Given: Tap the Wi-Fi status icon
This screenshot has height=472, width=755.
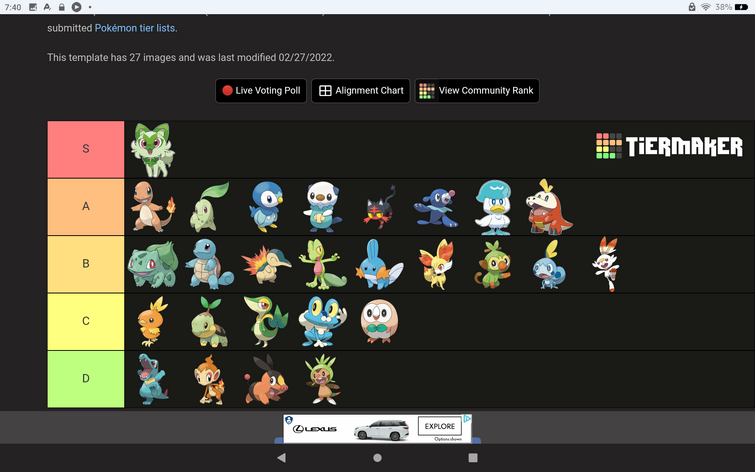Looking at the screenshot, I should [x=706, y=7].
